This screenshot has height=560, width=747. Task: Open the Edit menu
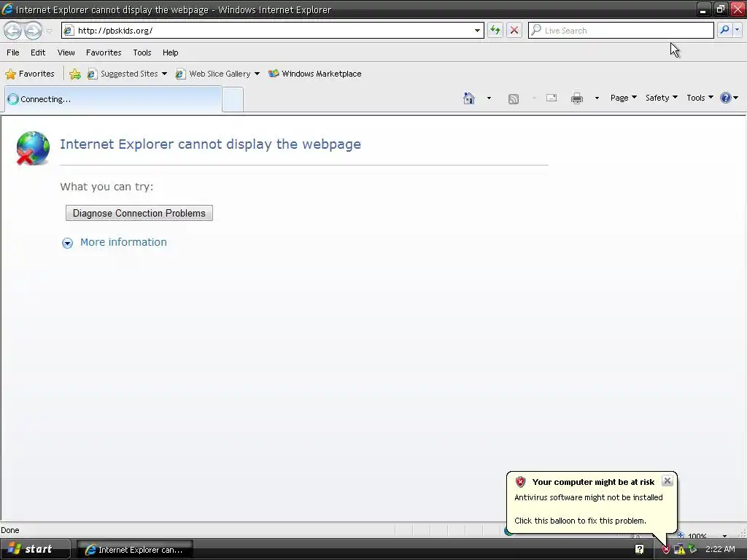tap(38, 52)
